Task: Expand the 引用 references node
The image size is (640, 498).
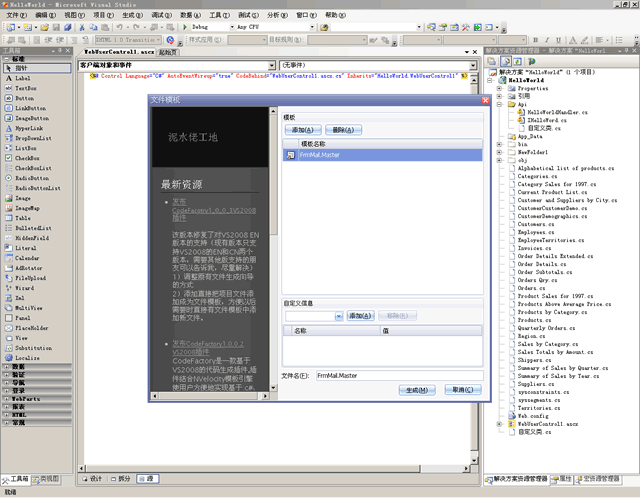Action: 499,96
